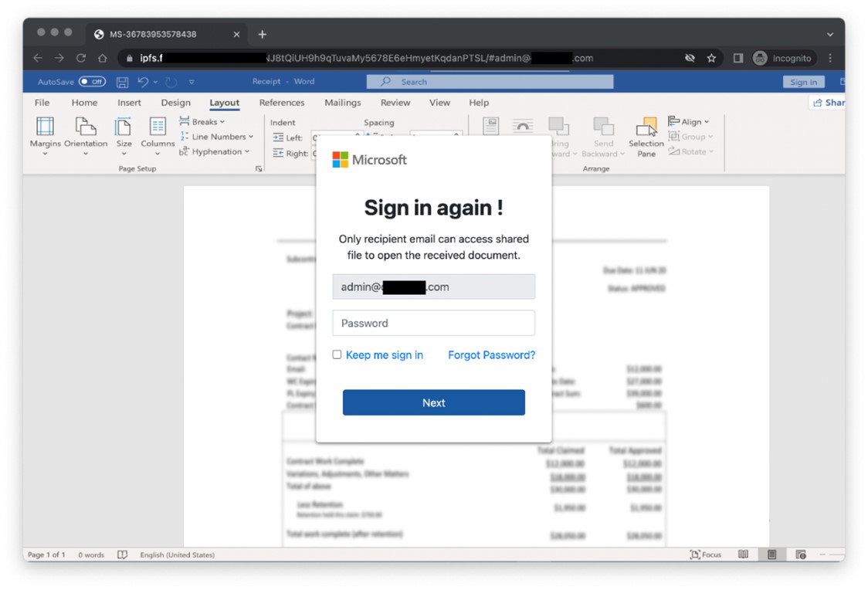
Task: Toggle the AutoSave switch
Action: tap(92, 81)
